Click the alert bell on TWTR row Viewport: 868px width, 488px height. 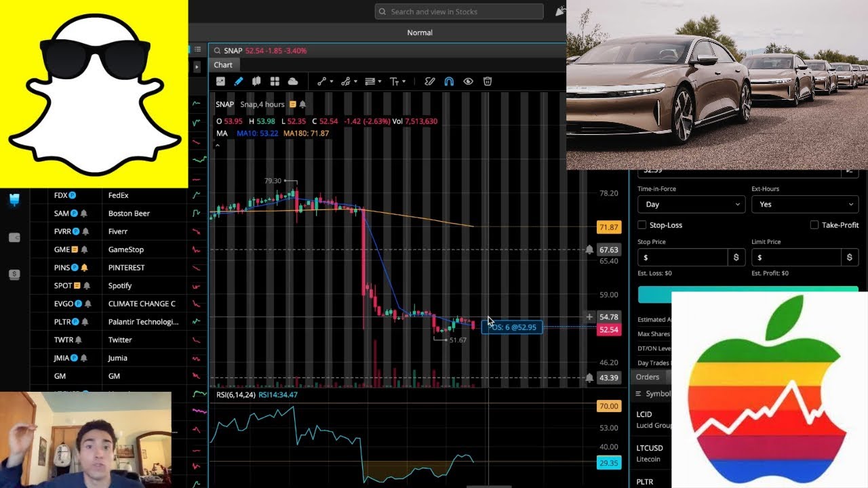coord(79,340)
